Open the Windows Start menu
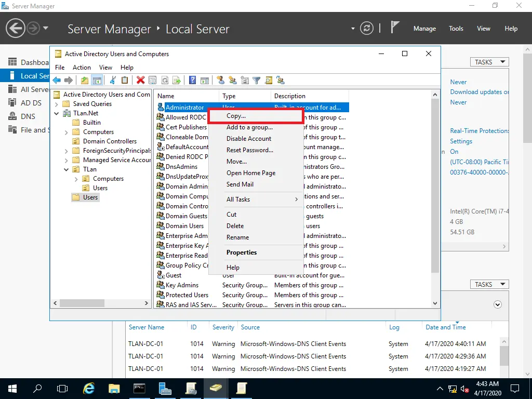 12,389
